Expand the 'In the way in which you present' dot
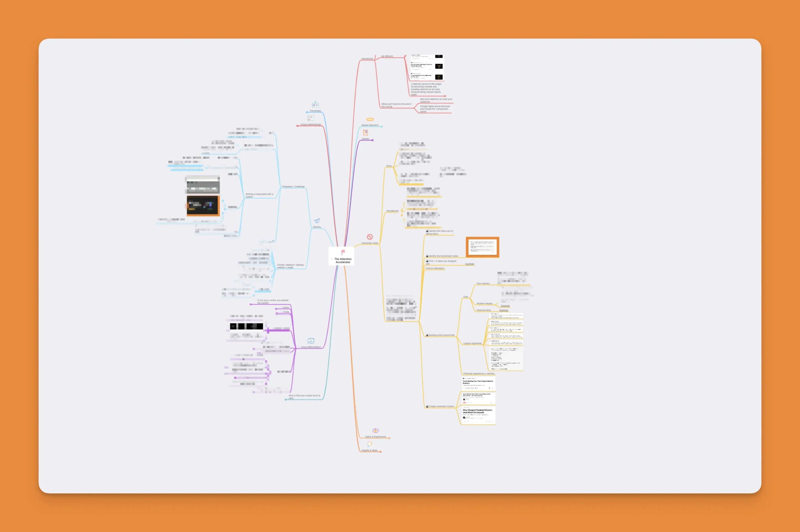The image size is (800, 532). point(251,304)
